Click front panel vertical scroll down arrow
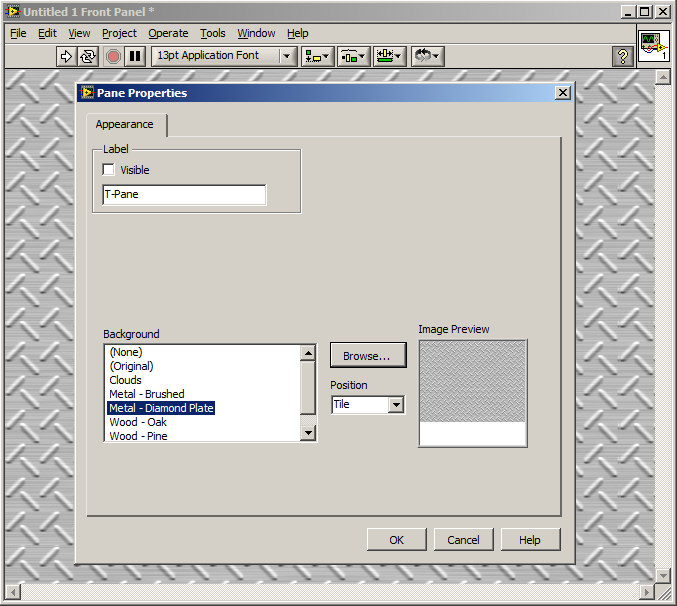This screenshot has height=606, width=677. click(x=662, y=575)
